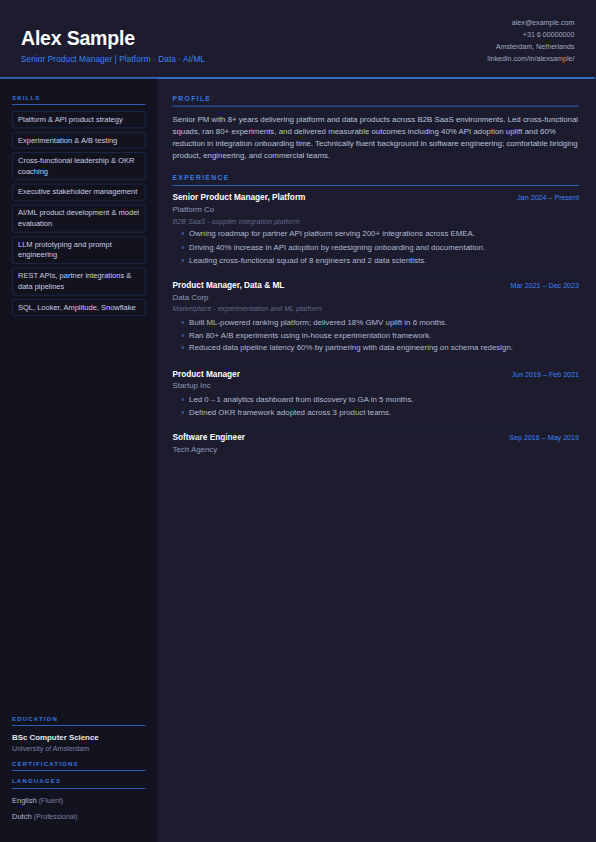
Task: Select the Executive stakeholder management skill
Action: (78, 192)
